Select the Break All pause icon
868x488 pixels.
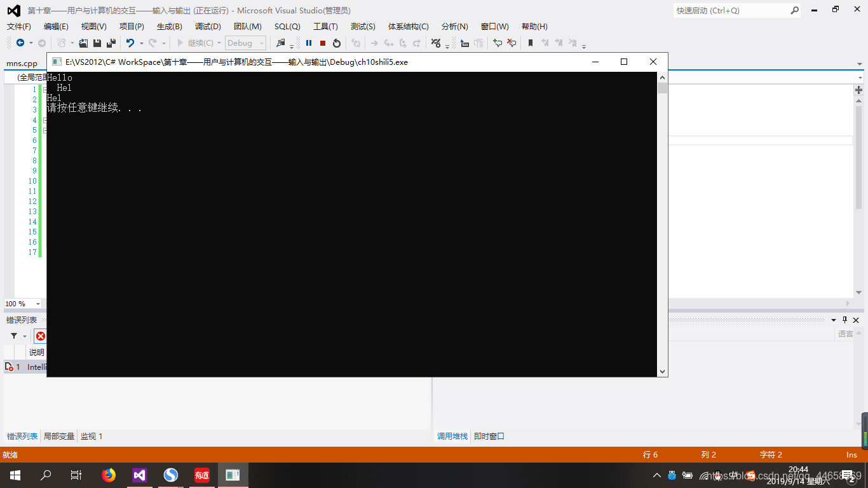coord(308,43)
